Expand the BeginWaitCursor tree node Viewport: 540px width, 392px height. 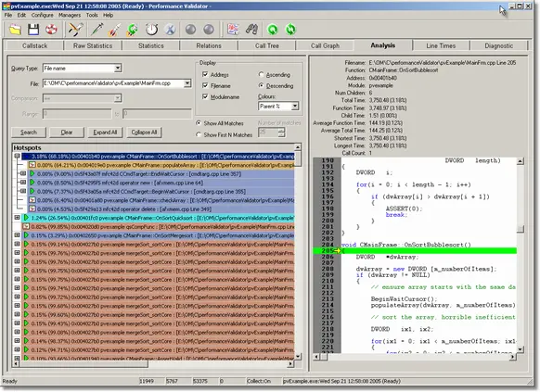(22, 191)
